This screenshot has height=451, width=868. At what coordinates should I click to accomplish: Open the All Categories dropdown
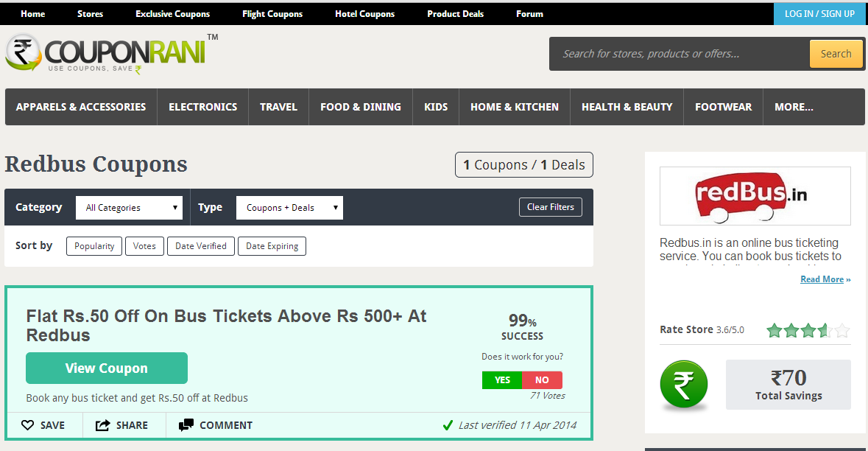point(129,207)
